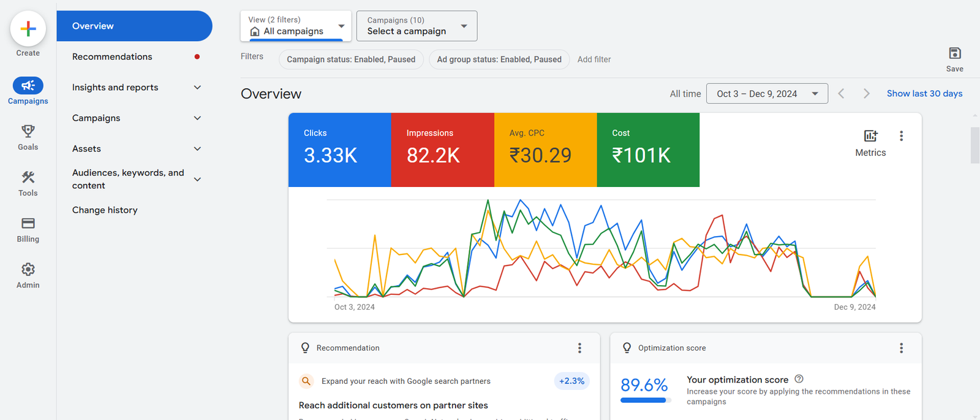Click Expand your reach with Google search partners
The image size is (980, 420).
[405, 381]
